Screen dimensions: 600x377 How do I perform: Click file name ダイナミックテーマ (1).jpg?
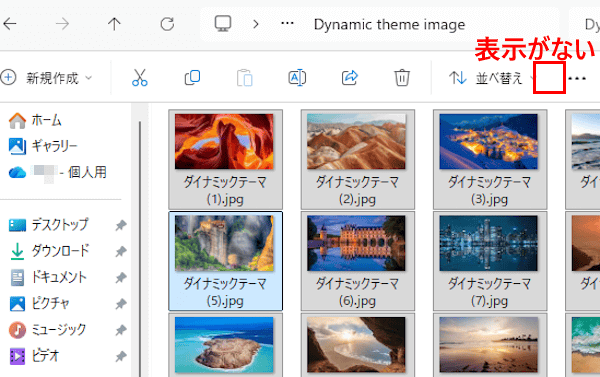point(225,190)
